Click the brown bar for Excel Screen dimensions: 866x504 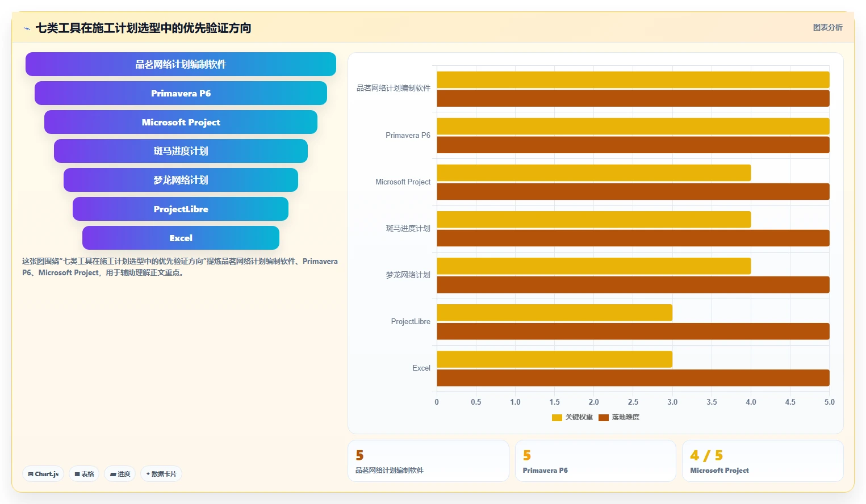(633, 377)
